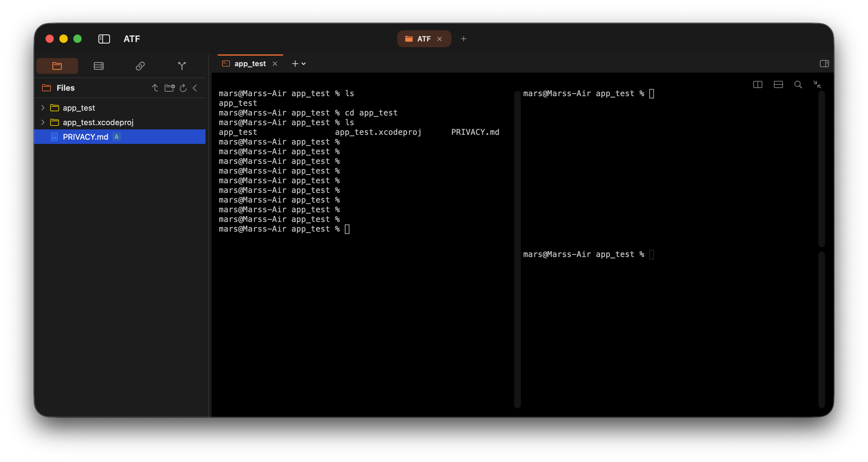Add a new window tab
This screenshot has height=462, width=868.
pyautogui.click(x=464, y=39)
